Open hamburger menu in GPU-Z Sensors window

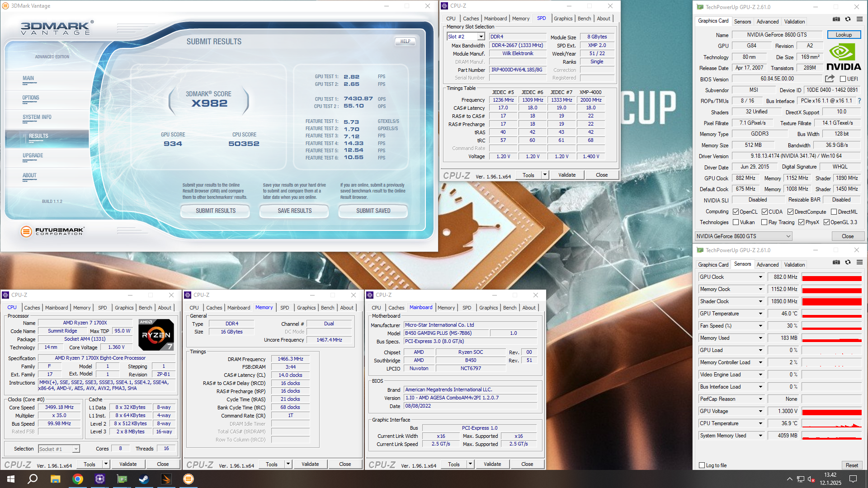pos(859,263)
